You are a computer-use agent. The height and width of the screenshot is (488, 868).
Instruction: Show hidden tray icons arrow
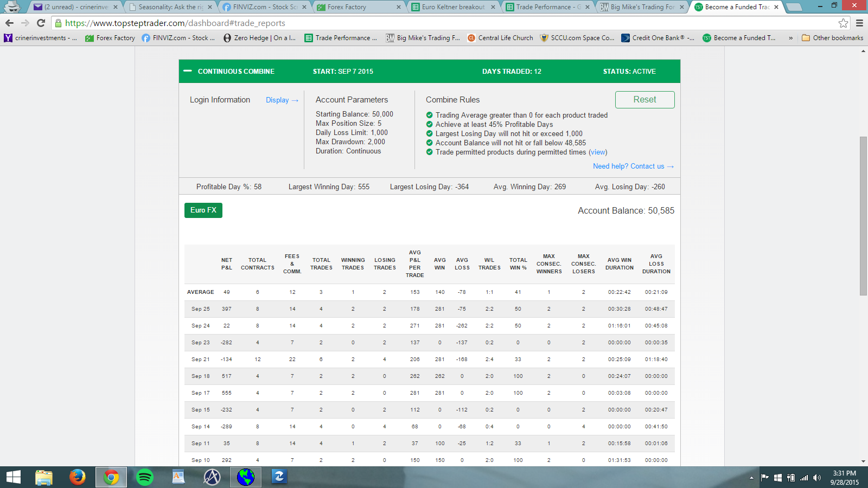pyautogui.click(x=751, y=478)
